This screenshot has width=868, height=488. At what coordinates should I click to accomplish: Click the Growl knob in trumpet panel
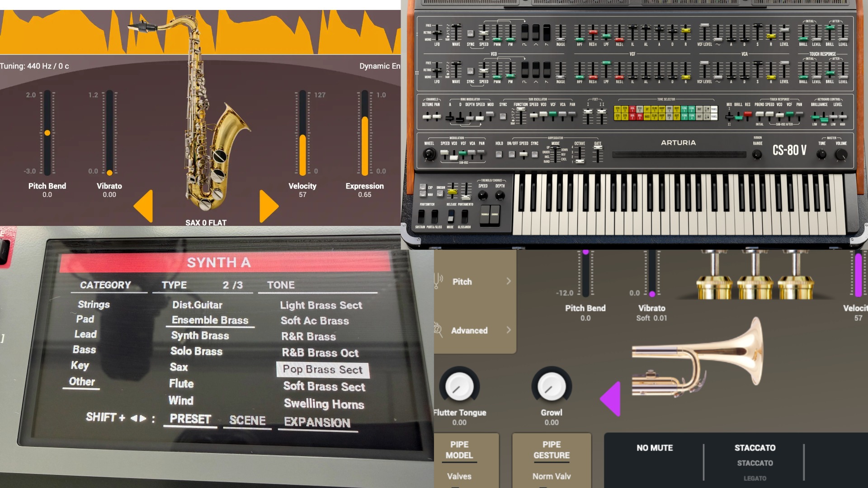click(x=552, y=387)
